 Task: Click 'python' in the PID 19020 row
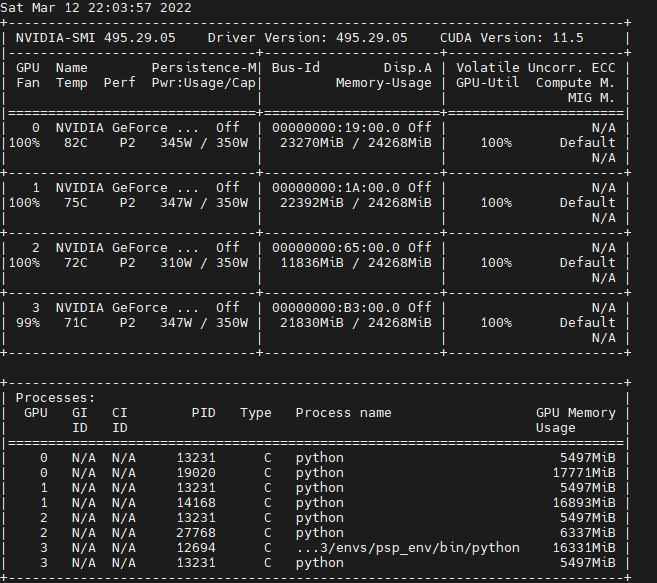pos(320,474)
